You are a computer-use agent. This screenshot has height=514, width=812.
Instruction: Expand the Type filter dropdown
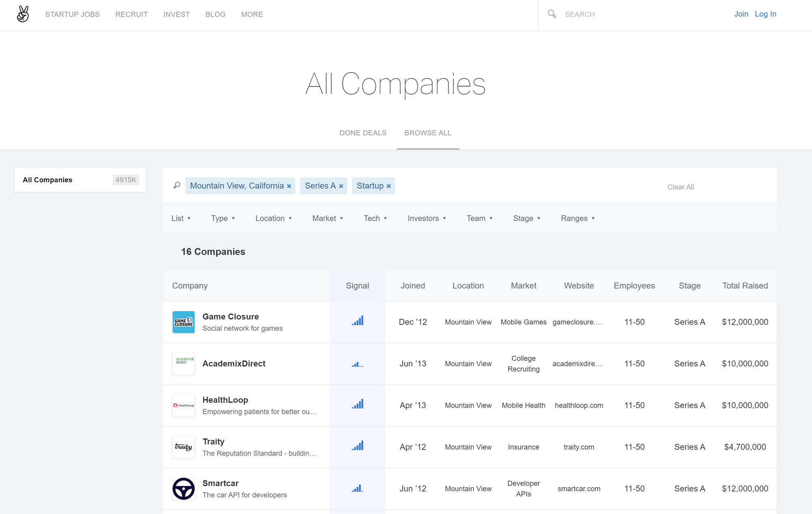(x=223, y=218)
